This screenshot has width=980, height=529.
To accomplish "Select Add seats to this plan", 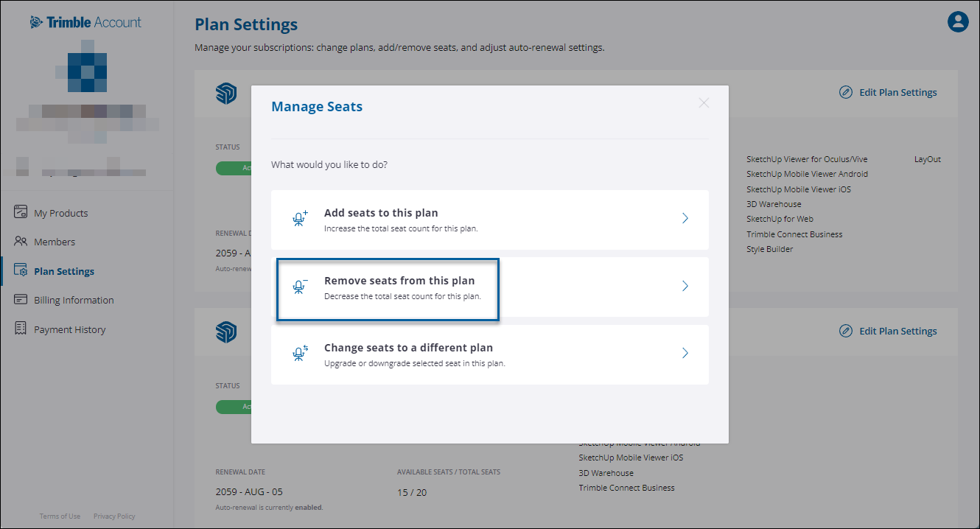I will 490,220.
